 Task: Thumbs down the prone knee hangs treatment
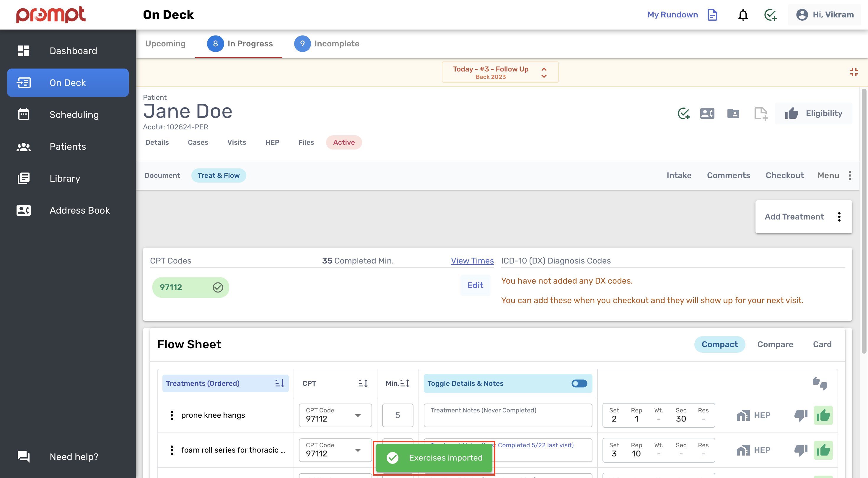click(x=801, y=415)
